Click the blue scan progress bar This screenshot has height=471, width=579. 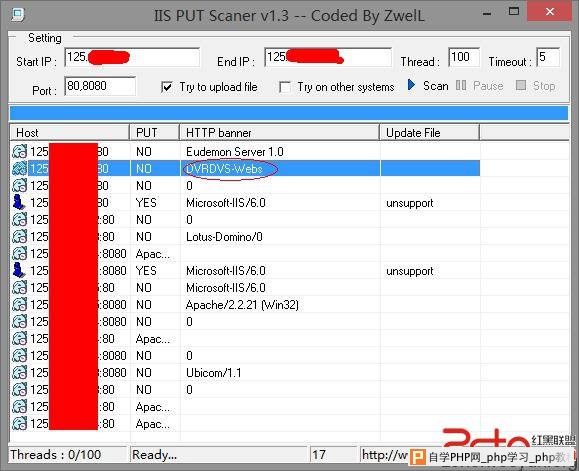(x=289, y=113)
